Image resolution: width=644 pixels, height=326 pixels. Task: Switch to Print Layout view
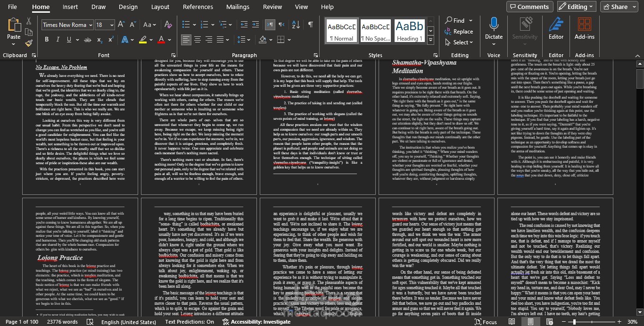click(531, 322)
